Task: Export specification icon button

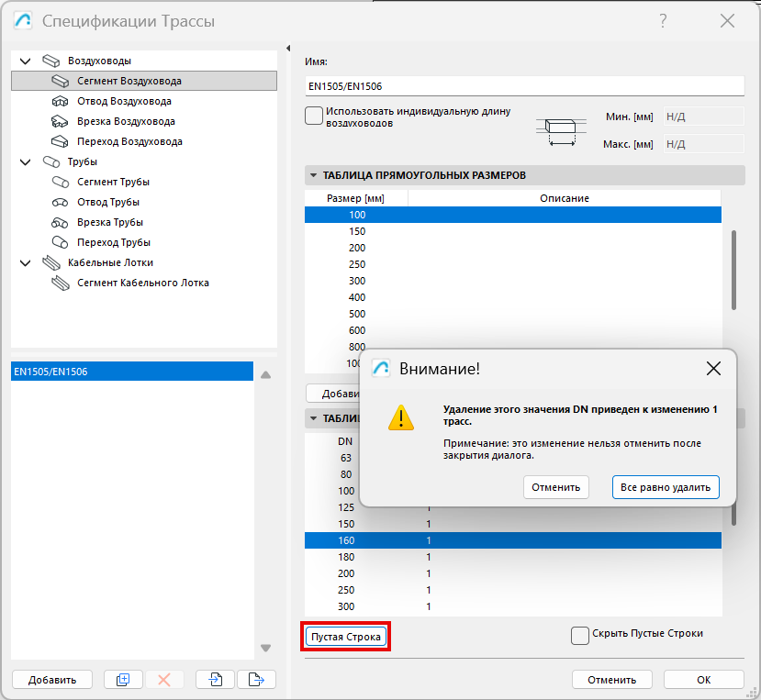Action: pyautogui.click(x=256, y=680)
